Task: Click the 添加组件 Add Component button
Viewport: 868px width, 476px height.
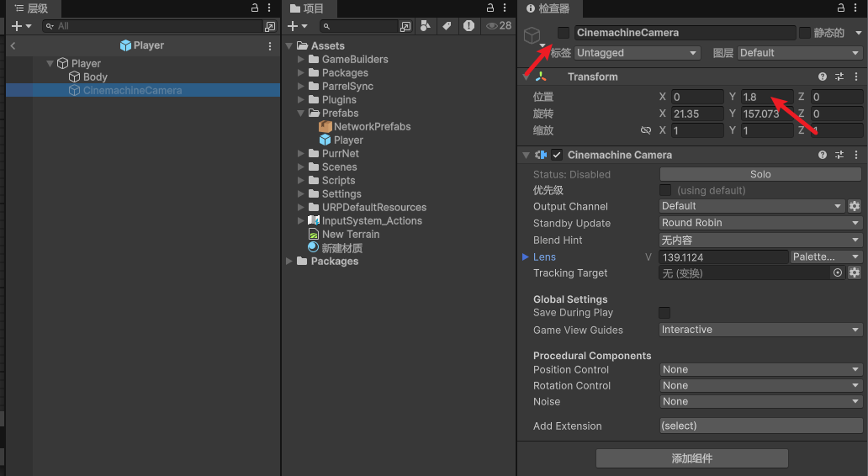Action: click(692, 458)
